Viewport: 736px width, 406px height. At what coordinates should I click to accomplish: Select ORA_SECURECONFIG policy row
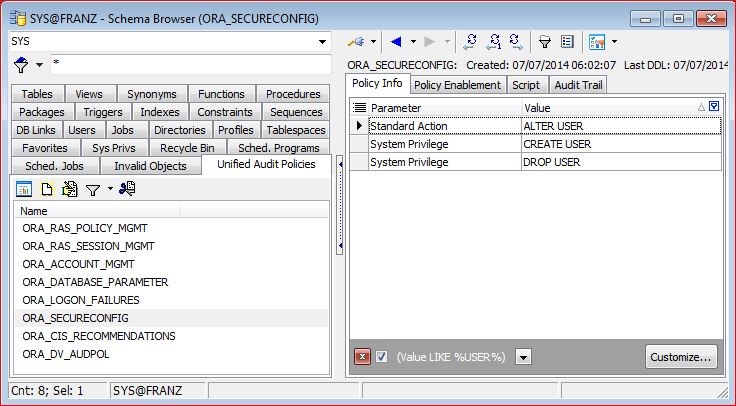(x=172, y=318)
